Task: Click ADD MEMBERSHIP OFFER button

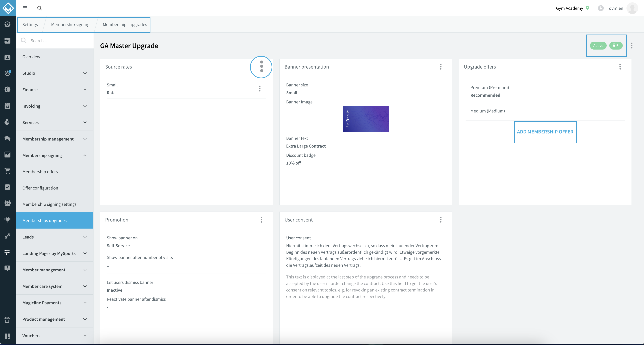Action: (545, 132)
